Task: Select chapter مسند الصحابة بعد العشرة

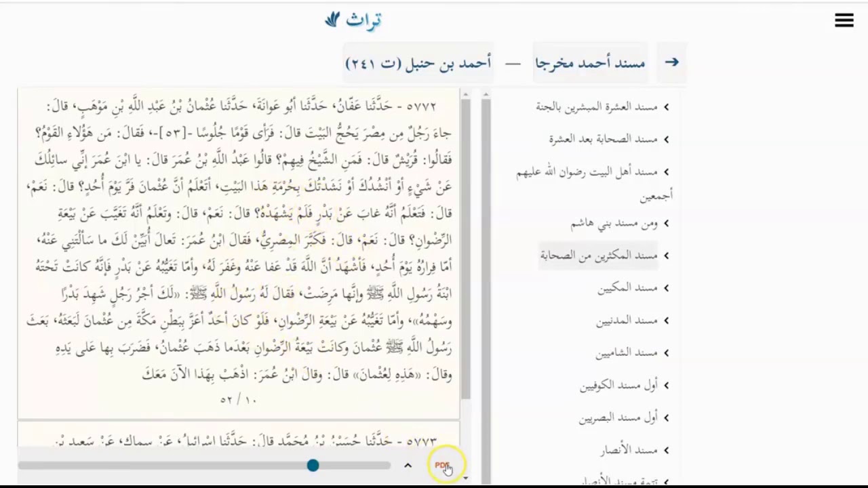Action: click(604, 140)
